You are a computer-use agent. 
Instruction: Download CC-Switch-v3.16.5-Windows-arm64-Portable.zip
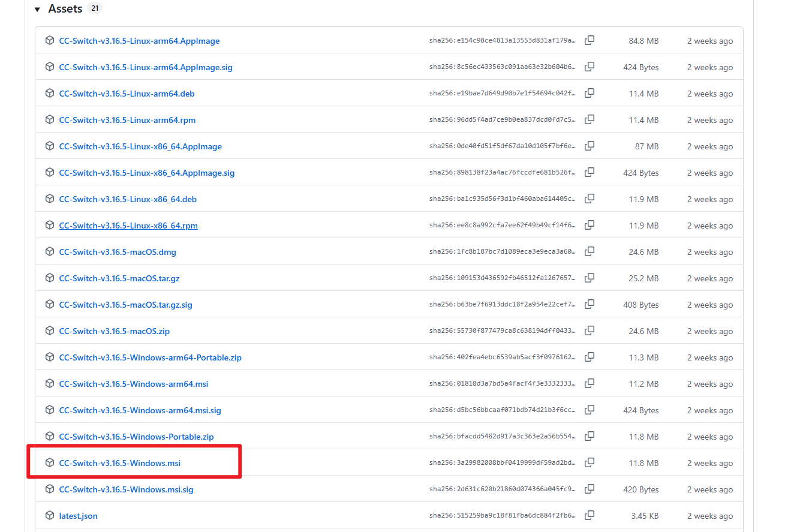151,357
